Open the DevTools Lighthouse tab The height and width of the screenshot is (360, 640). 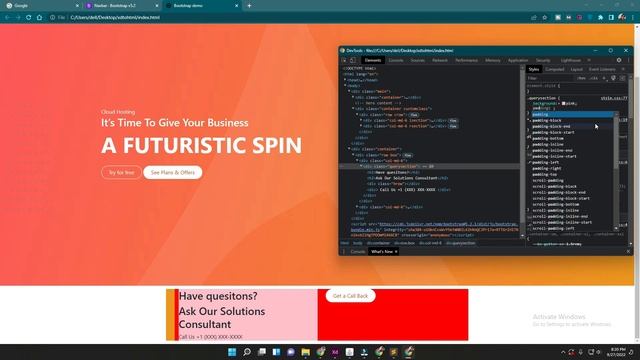pos(571,60)
